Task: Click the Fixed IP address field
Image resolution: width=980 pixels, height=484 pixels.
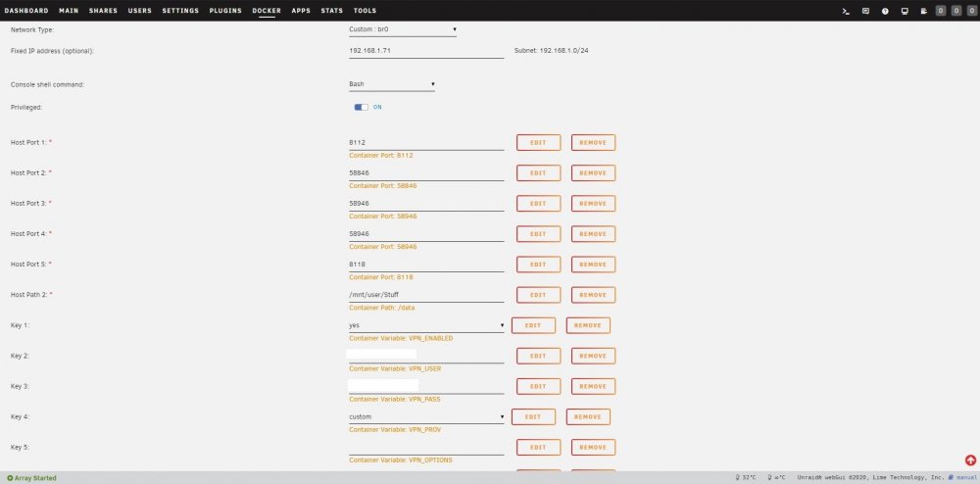Action: pos(426,51)
